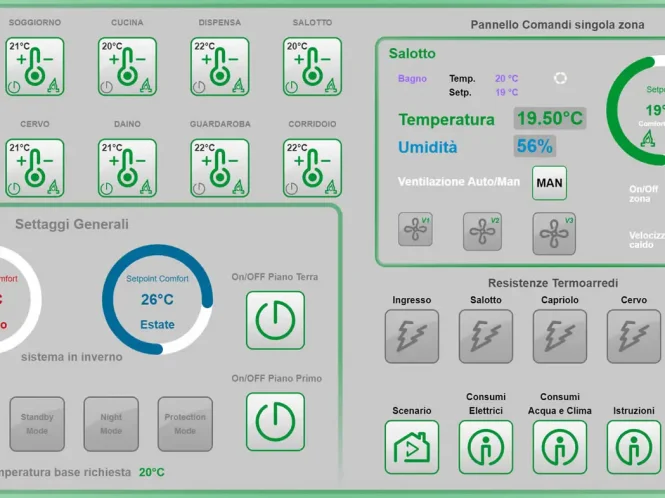The image size is (665, 498).
Task: Click the Temperatura 19.50°C reading field
Action: click(x=549, y=119)
